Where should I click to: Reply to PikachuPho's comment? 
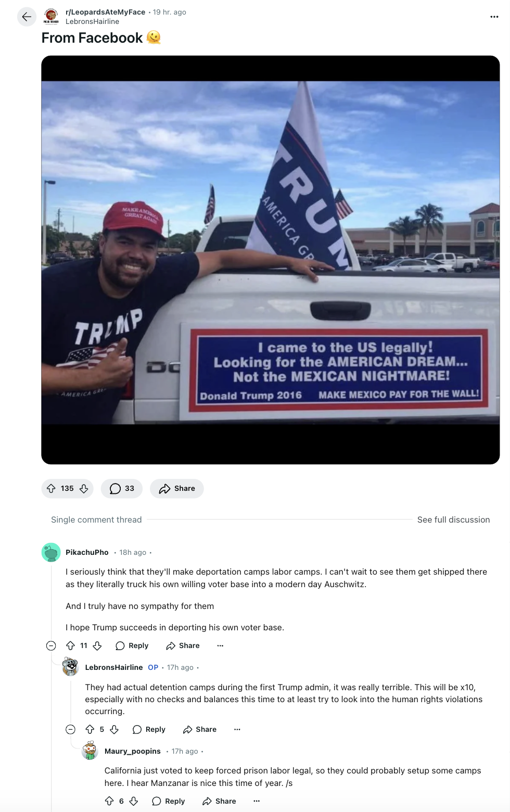(132, 645)
